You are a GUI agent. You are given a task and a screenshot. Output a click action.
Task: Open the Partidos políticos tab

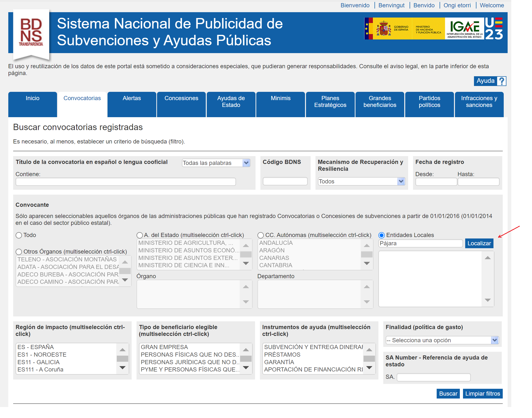pyautogui.click(x=430, y=104)
